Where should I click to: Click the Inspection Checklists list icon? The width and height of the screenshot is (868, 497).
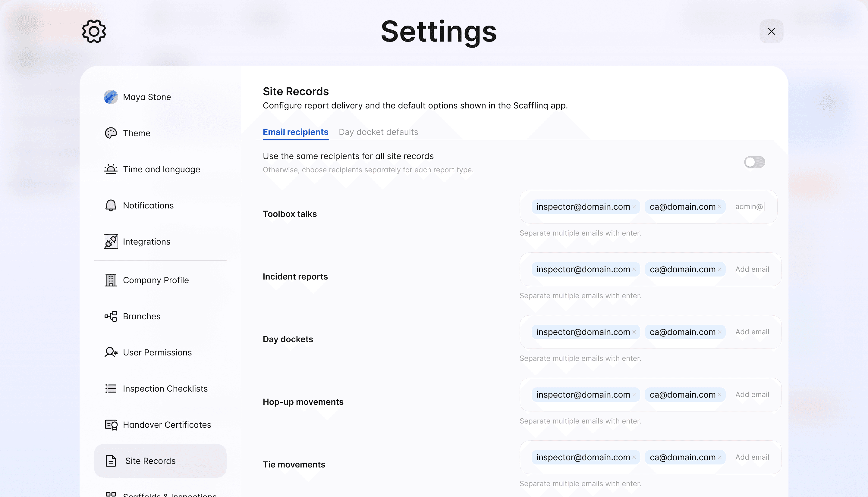click(x=111, y=389)
